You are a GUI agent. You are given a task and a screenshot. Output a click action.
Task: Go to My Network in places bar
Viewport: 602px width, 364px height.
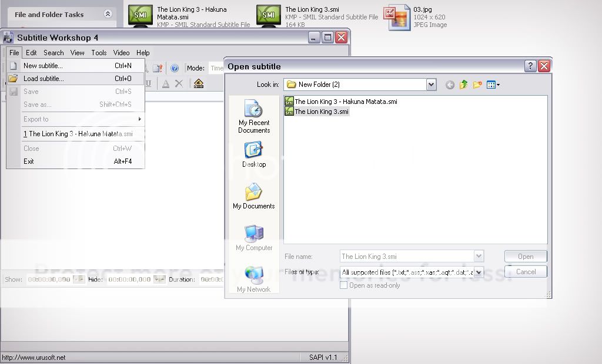[254, 279]
